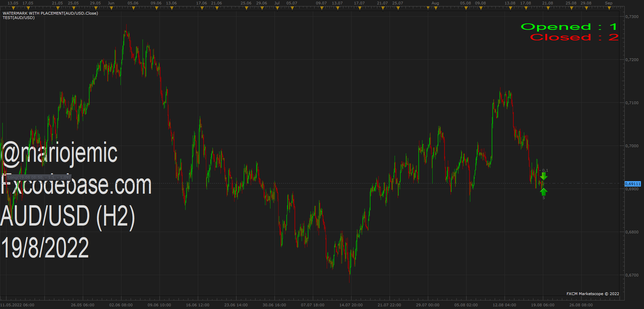This screenshot has height=309, width=644.
Task: Click the 14.07 20:00 time axis label
Action: tap(351, 305)
